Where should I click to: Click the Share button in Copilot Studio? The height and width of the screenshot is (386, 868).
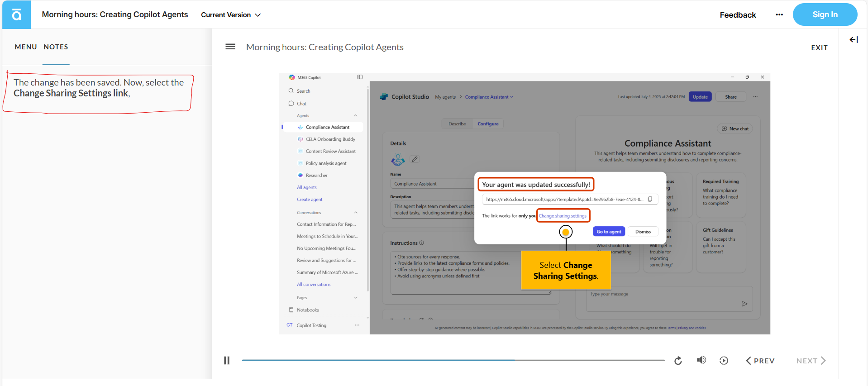click(x=731, y=97)
